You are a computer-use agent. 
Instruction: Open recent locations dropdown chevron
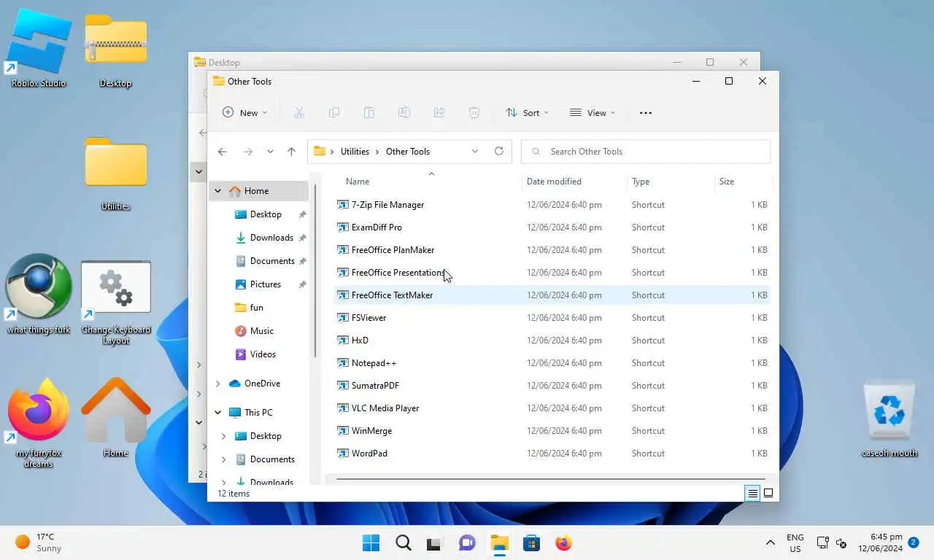(270, 152)
